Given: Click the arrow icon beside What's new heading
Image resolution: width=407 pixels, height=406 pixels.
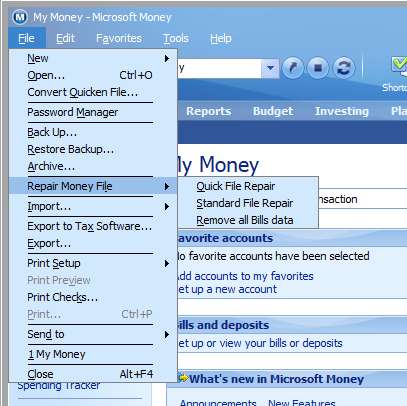Looking at the screenshot, I should pyautogui.click(x=183, y=378).
